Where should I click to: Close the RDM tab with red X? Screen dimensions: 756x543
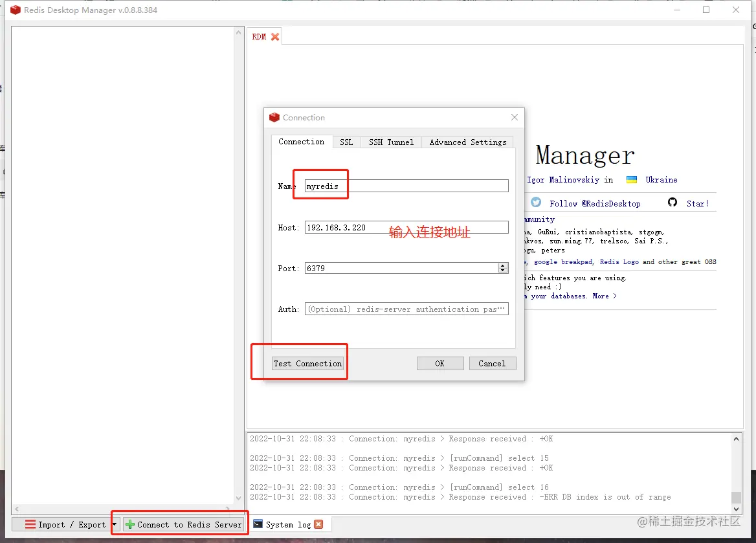coord(275,37)
